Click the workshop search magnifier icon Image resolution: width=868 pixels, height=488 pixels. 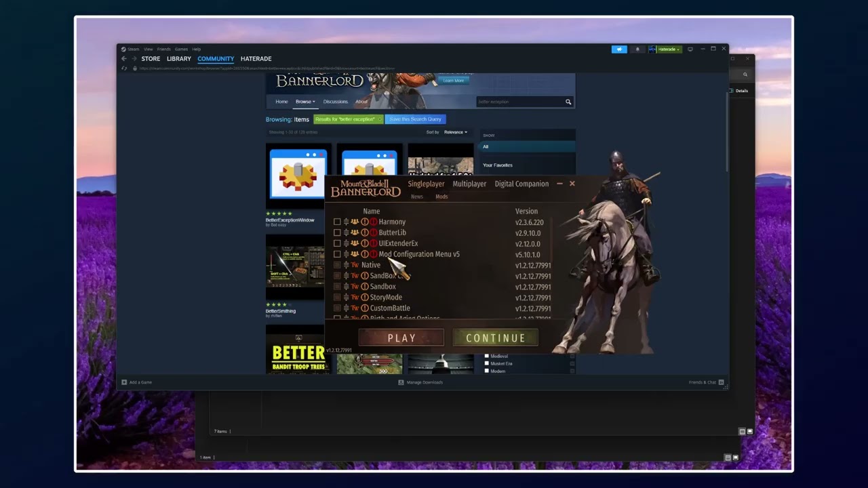[568, 102]
